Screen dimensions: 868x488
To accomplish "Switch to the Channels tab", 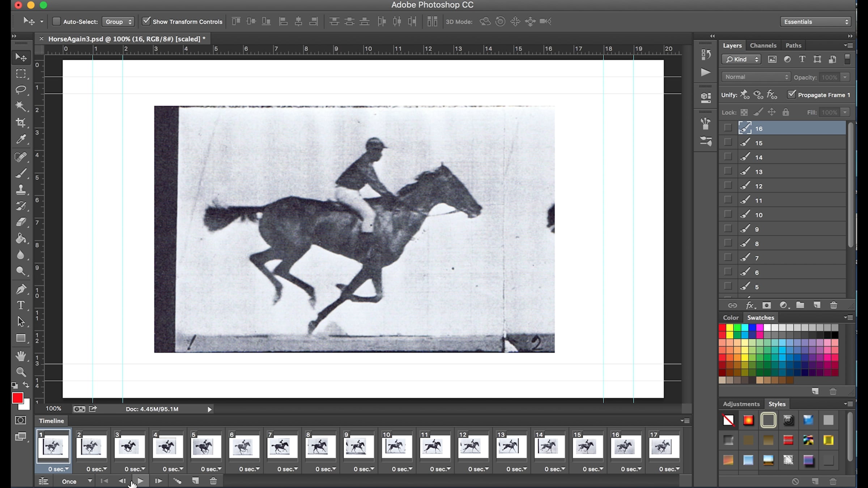I will pos(763,45).
